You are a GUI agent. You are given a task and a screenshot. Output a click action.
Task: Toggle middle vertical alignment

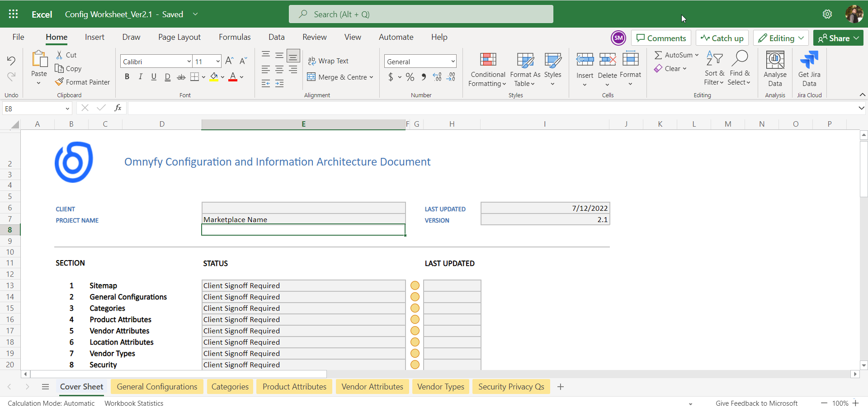pos(279,56)
